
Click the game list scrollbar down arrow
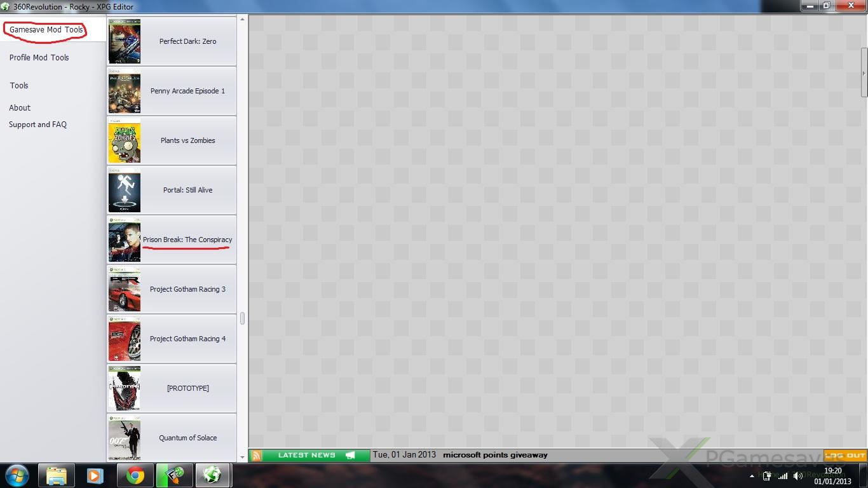tap(242, 456)
